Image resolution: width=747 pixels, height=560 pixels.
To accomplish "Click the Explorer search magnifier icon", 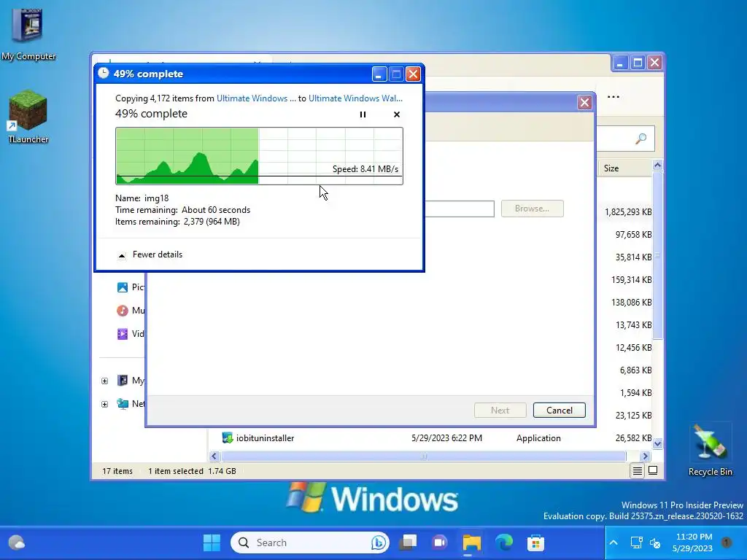I will (640, 139).
